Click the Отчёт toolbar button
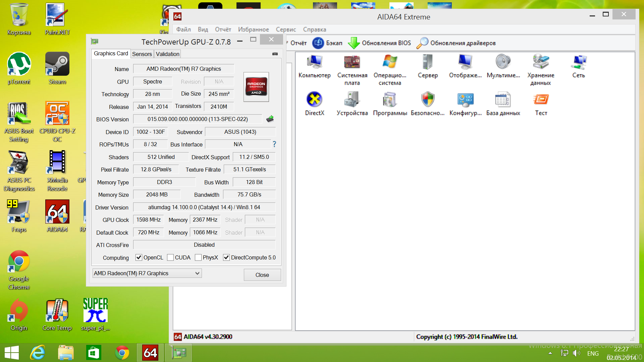This screenshot has width=644, height=362. point(298,43)
